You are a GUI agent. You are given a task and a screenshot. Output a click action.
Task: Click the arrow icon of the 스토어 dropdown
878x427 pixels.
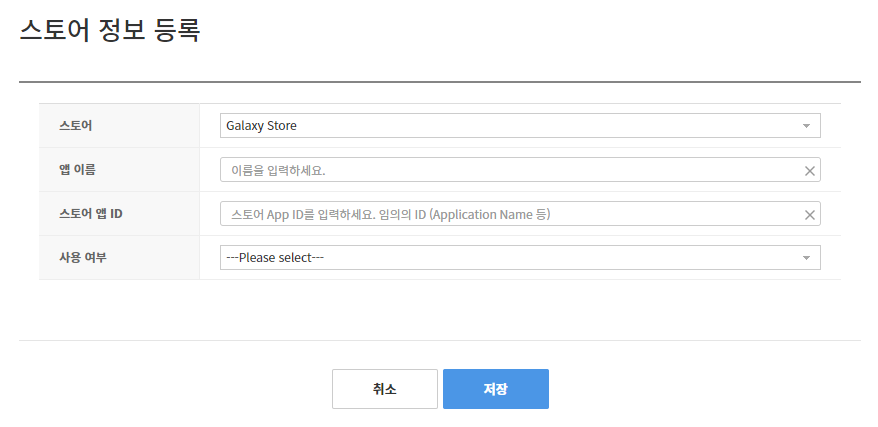coord(806,126)
